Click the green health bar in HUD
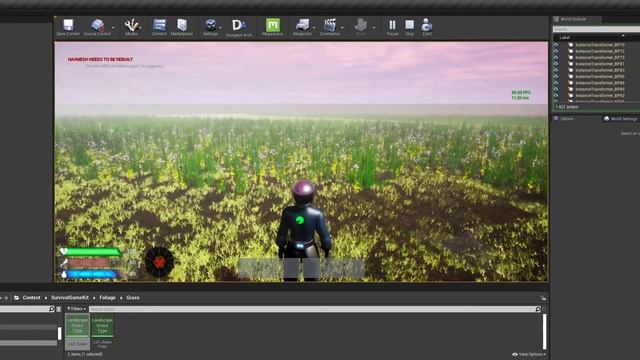 [x=93, y=252]
